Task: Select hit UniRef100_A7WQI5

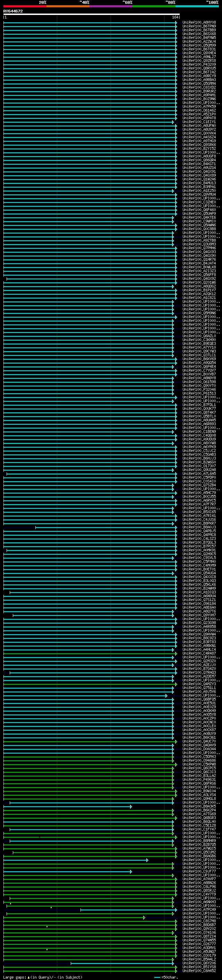Action: tap(199, 848)
